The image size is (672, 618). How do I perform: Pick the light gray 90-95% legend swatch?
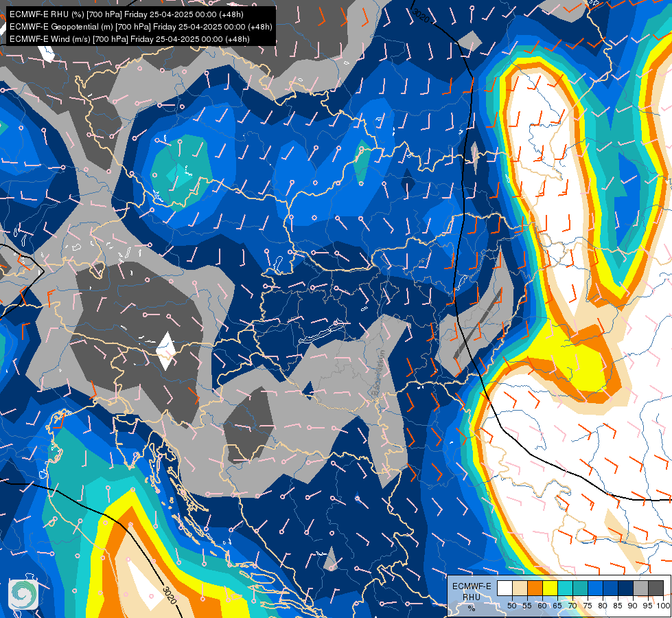click(640, 588)
